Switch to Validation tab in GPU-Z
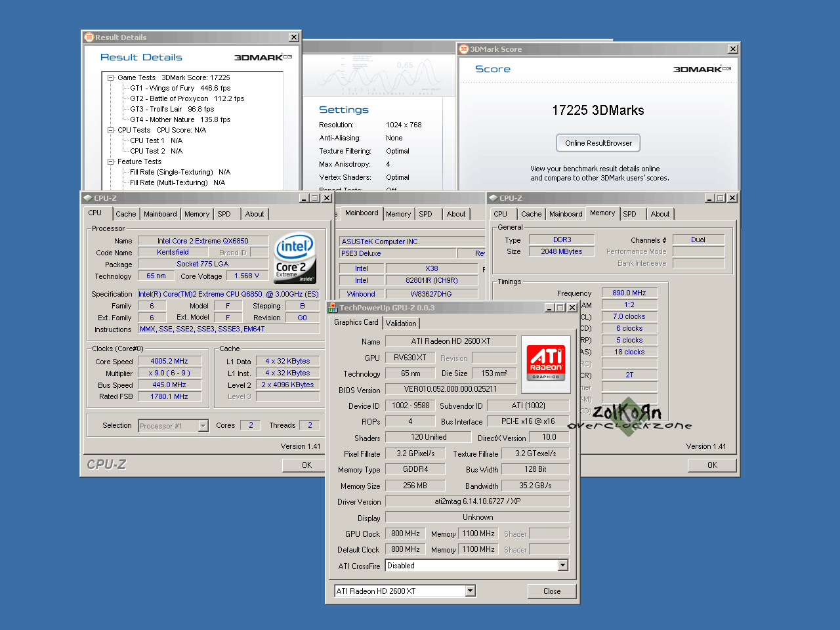Screen dimensions: 840x630 point(401,324)
